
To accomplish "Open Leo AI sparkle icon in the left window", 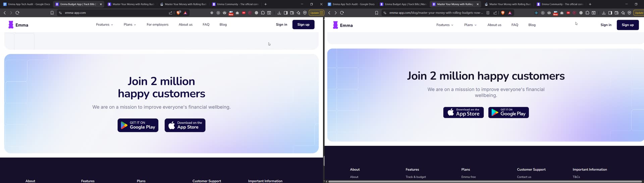I will (x=298, y=13).
